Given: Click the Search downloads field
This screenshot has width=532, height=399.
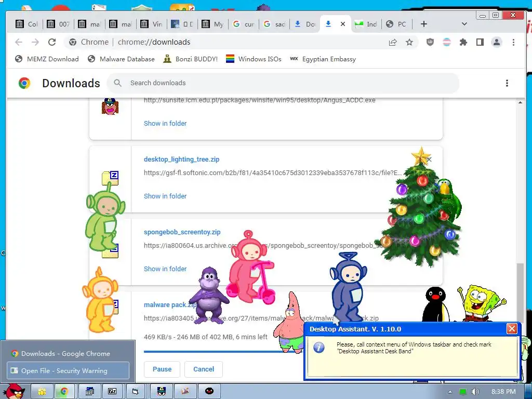Looking at the screenshot, I should (x=283, y=83).
